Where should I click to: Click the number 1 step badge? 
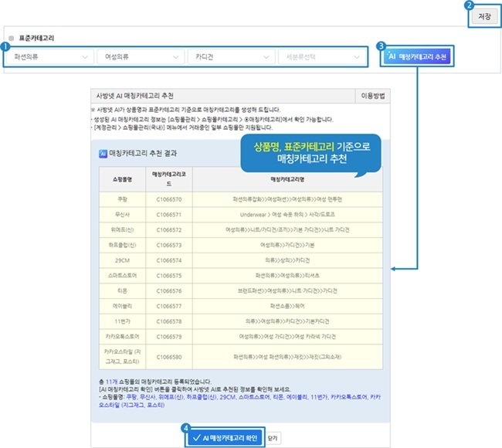6,46
